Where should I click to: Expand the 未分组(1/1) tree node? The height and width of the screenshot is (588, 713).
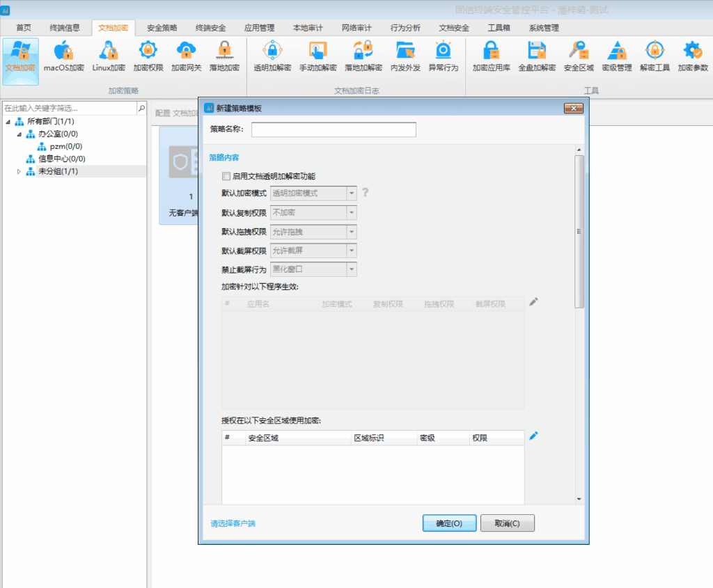pos(19,172)
